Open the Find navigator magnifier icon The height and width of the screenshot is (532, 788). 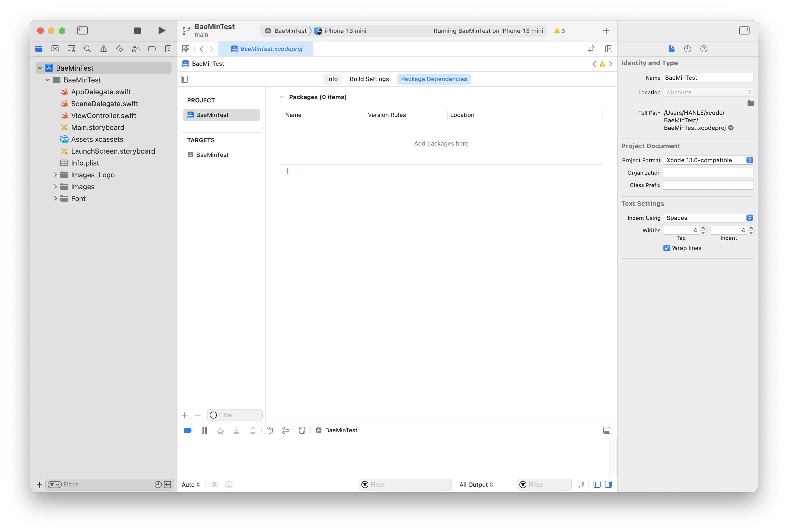click(x=87, y=49)
